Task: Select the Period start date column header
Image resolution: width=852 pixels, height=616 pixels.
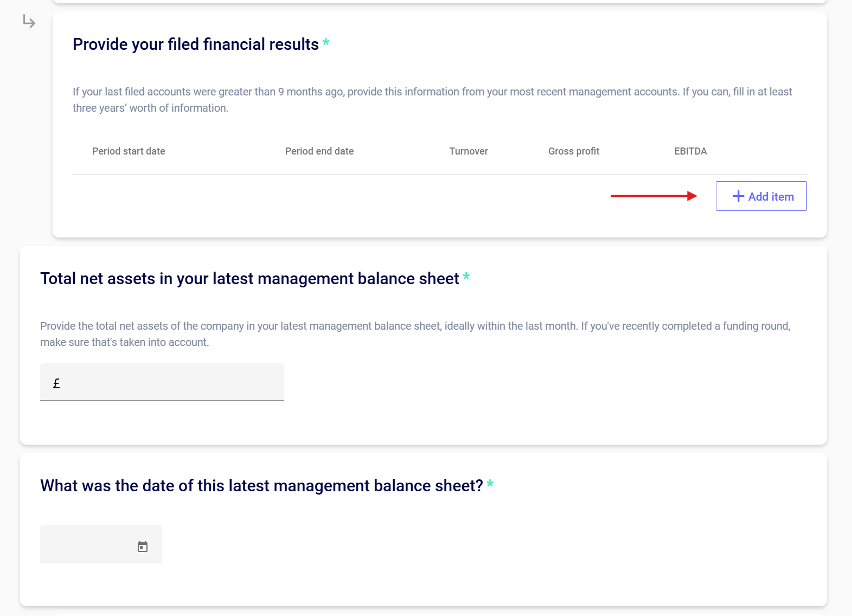Action: [x=129, y=151]
